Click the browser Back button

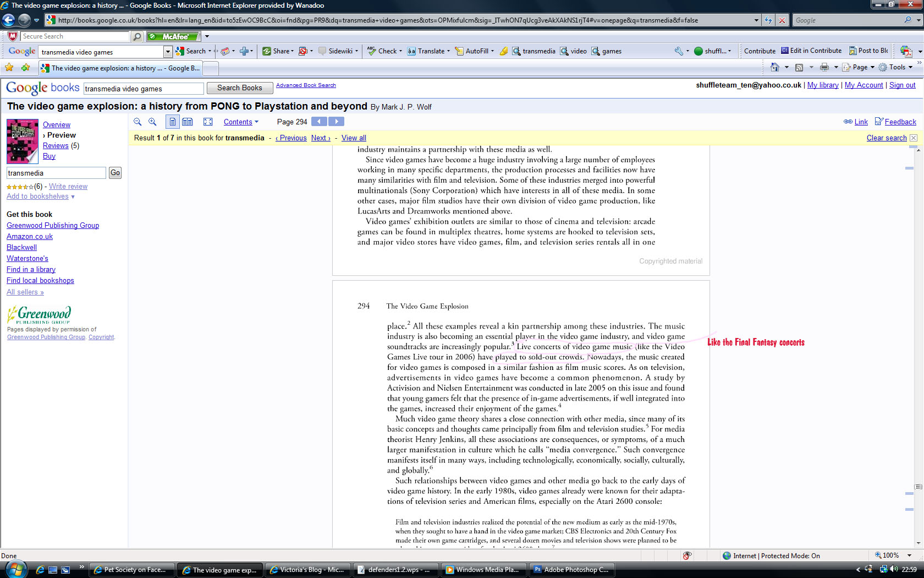click(8, 20)
